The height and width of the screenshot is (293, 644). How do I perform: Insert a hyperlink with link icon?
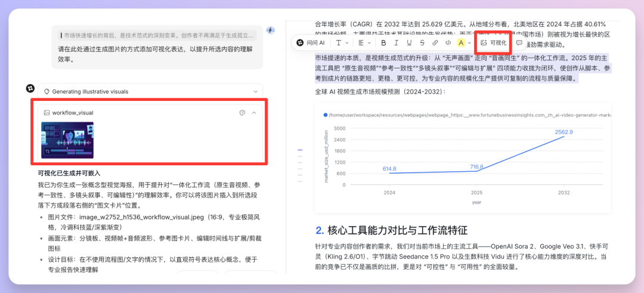tap(435, 43)
